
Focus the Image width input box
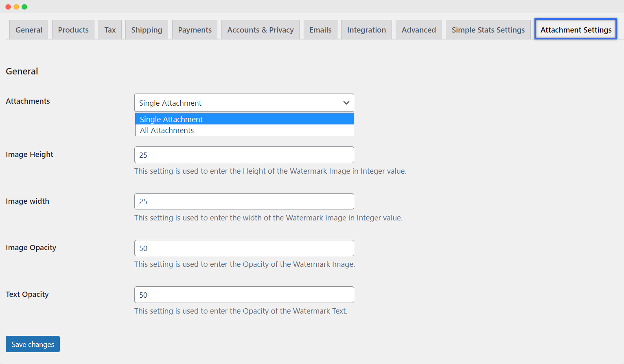tap(244, 201)
